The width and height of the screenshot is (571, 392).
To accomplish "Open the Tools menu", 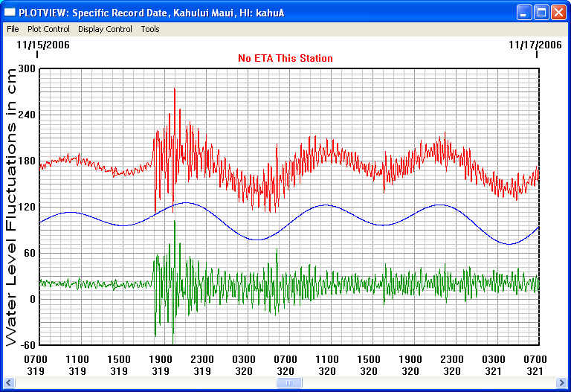I will coord(150,29).
